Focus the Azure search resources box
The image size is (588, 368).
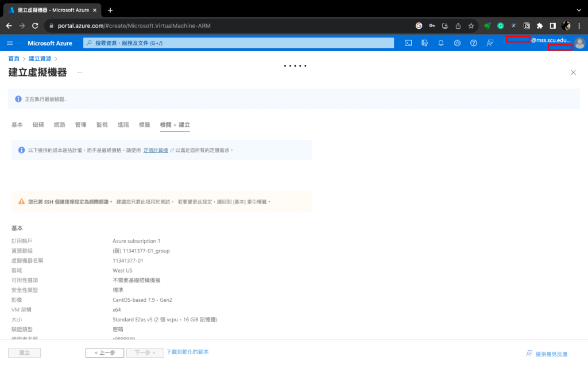[238, 43]
